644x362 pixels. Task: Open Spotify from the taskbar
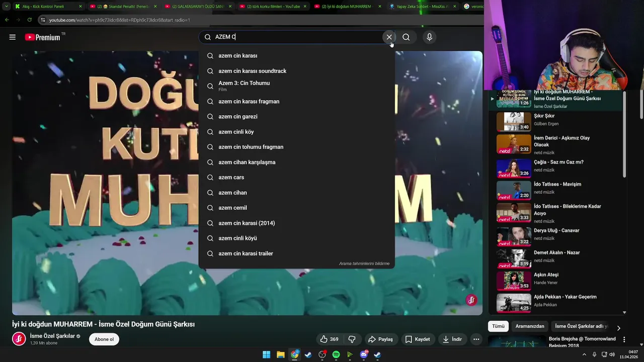click(x=336, y=355)
